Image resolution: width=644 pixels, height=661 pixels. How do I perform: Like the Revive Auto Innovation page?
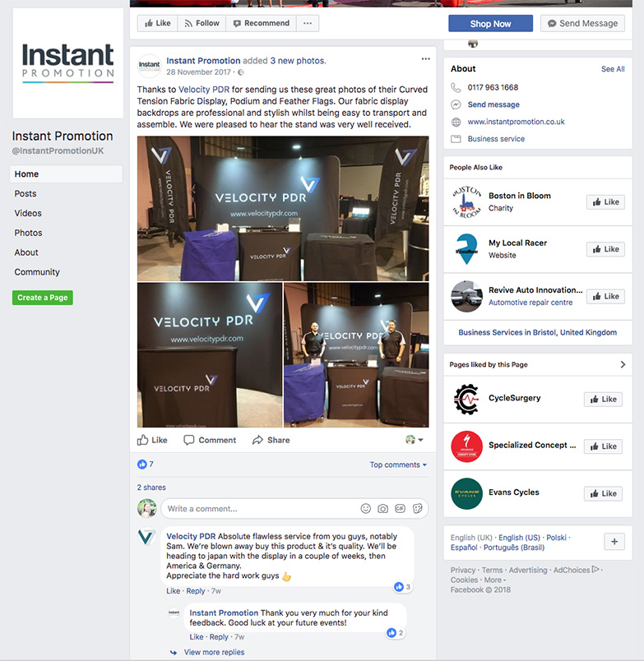coord(605,296)
